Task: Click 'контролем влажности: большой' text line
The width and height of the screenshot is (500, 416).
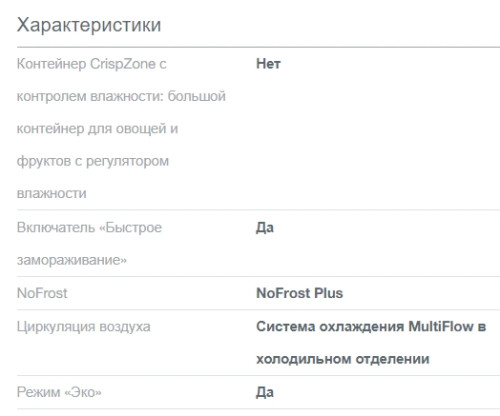Action: pyautogui.click(x=121, y=96)
